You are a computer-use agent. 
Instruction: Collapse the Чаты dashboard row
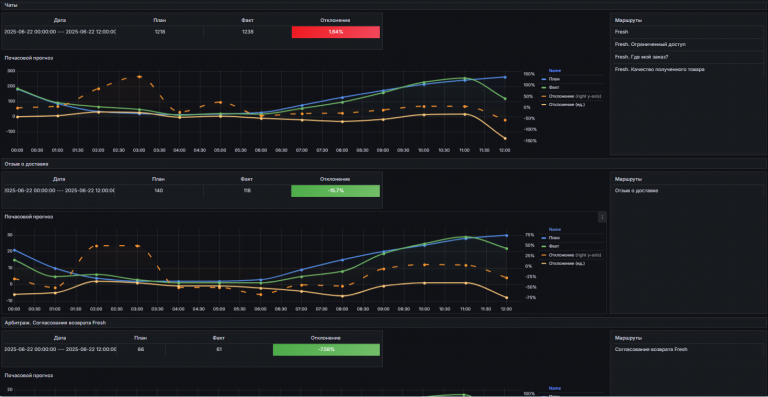point(11,5)
